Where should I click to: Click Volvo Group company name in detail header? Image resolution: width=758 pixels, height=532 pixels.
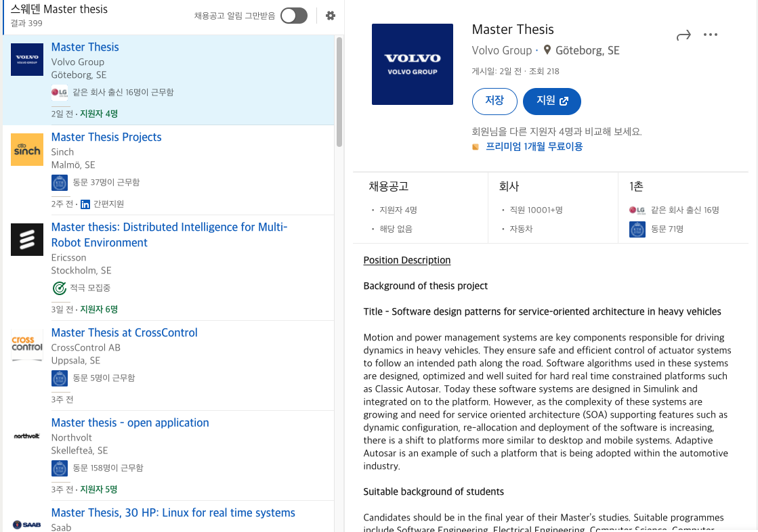pyautogui.click(x=502, y=50)
